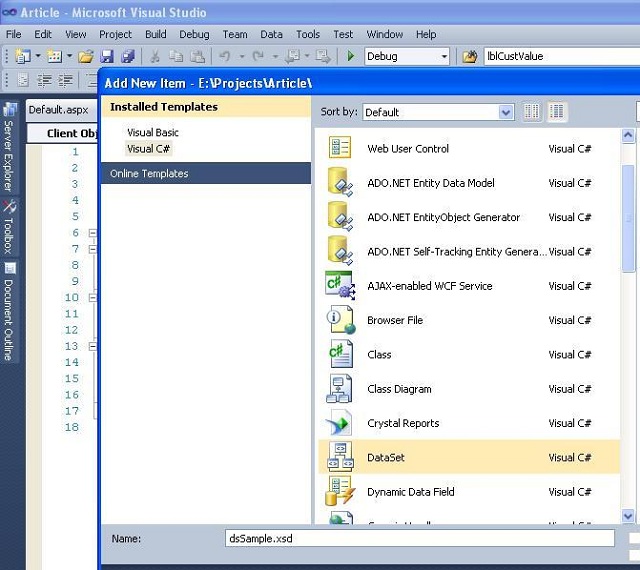Screen dimensions: 640x570
Task: Click the Name field containing dsSample.xsd
Action: (x=420, y=538)
